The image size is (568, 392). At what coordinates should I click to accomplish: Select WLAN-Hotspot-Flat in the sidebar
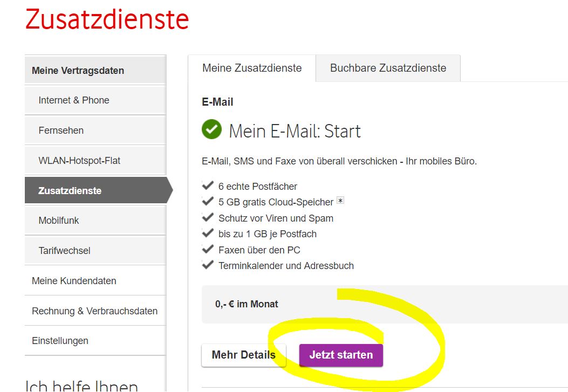[78, 160]
